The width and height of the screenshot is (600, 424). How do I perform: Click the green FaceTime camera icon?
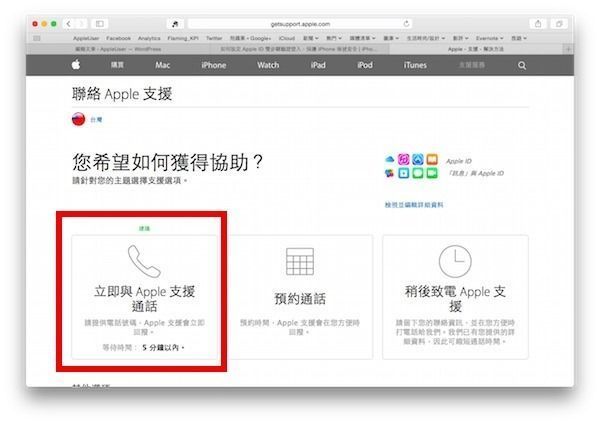point(432,173)
